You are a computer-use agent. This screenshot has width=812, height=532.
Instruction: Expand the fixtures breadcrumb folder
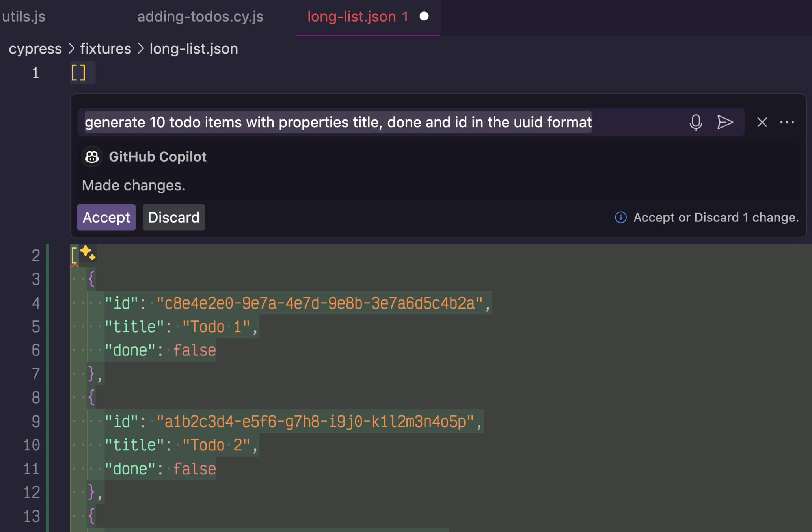click(x=106, y=49)
